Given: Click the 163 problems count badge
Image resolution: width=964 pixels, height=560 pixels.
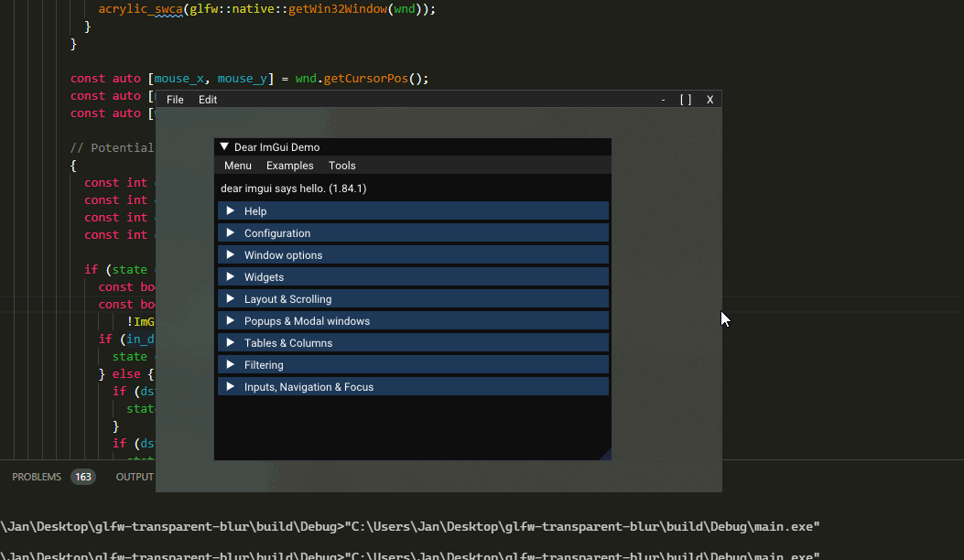Looking at the screenshot, I should 83,477.
